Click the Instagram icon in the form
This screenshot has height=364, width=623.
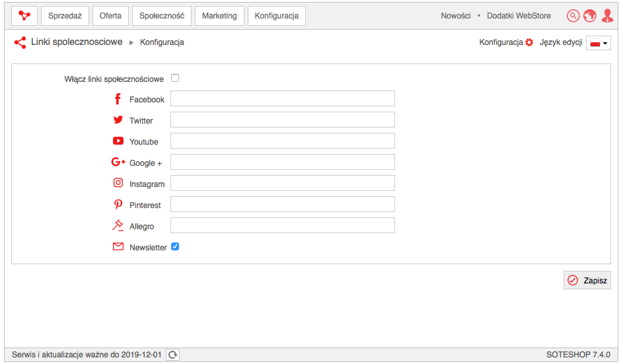tap(118, 183)
